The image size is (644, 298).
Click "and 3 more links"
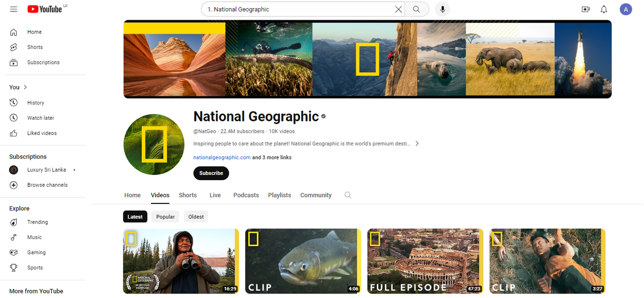tap(272, 158)
